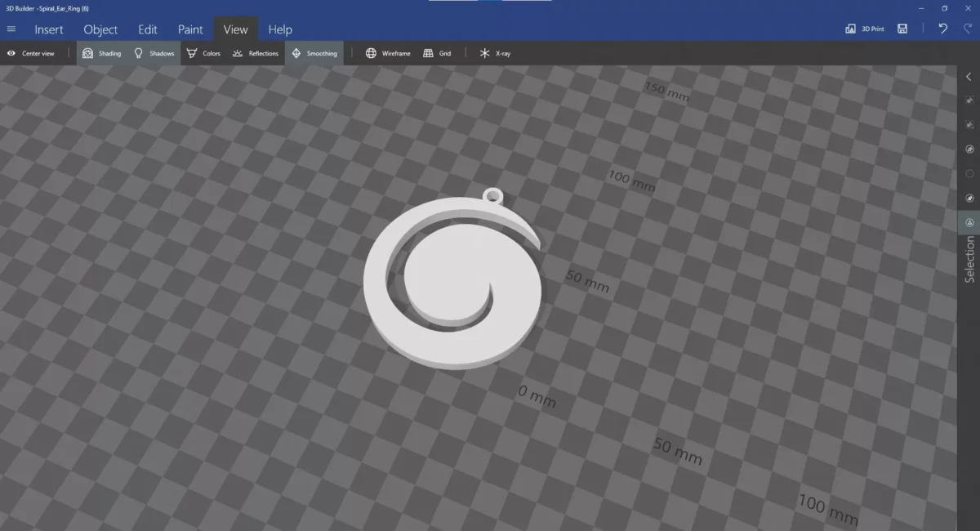Click the small hanging loop on the earring
980x531 pixels.
point(494,194)
